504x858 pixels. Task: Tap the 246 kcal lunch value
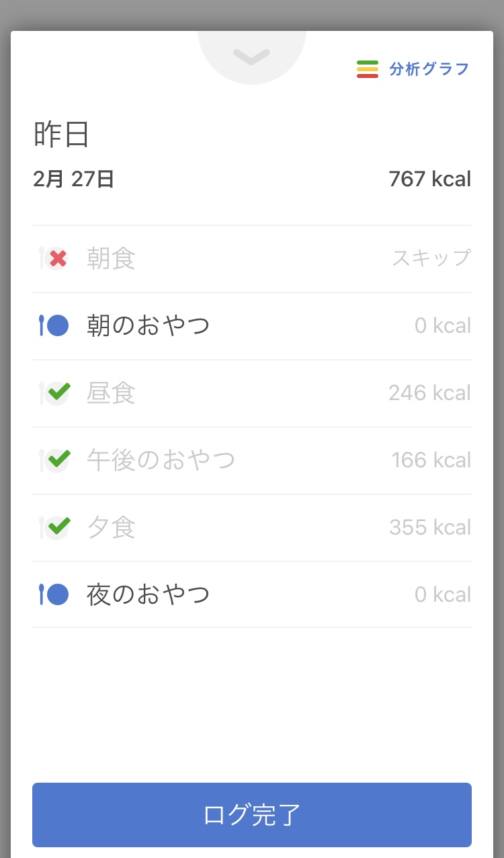[429, 393]
